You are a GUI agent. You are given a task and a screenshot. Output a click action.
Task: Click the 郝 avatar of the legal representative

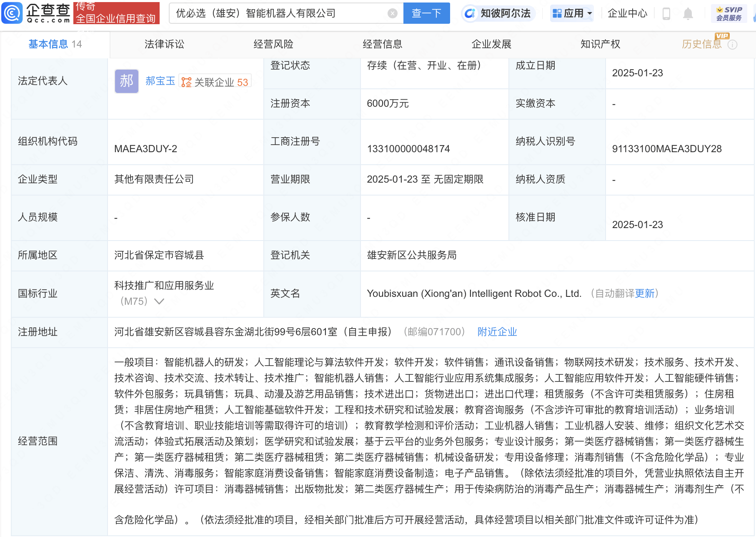(x=126, y=81)
